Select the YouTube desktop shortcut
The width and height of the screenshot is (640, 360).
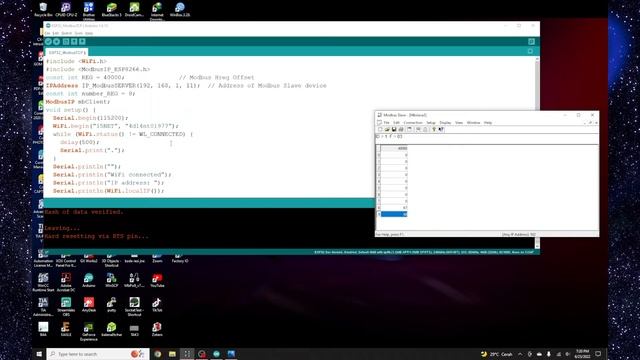coord(157,280)
